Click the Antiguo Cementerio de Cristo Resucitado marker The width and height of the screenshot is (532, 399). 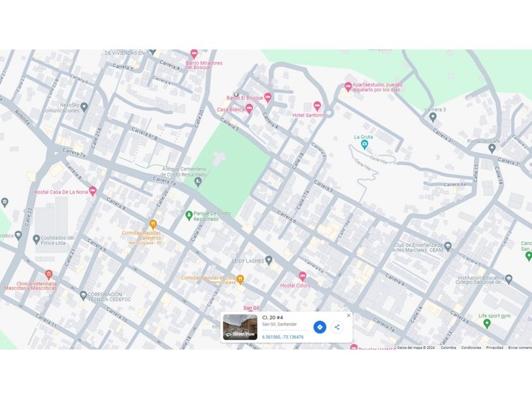pyautogui.click(x=198, y=182)
